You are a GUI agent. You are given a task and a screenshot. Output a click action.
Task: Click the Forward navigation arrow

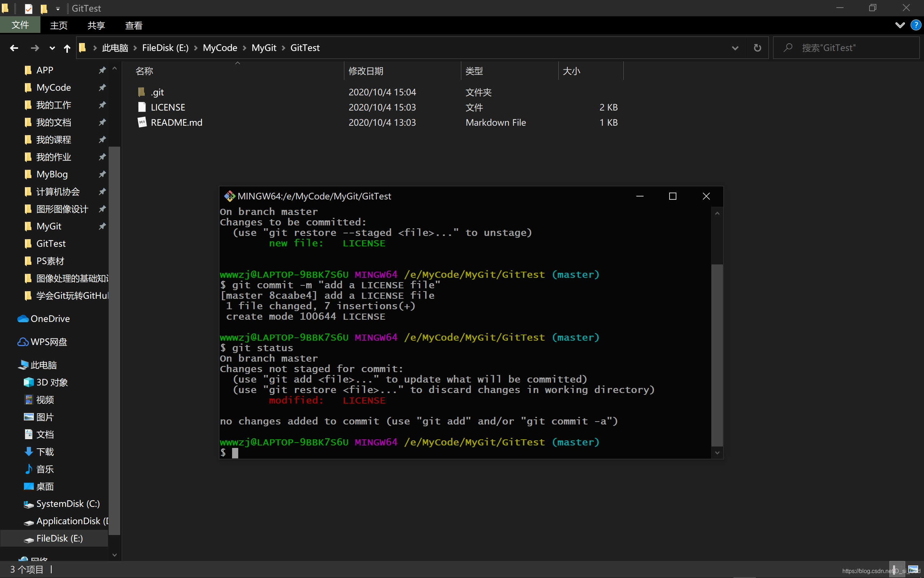(35, 48)
